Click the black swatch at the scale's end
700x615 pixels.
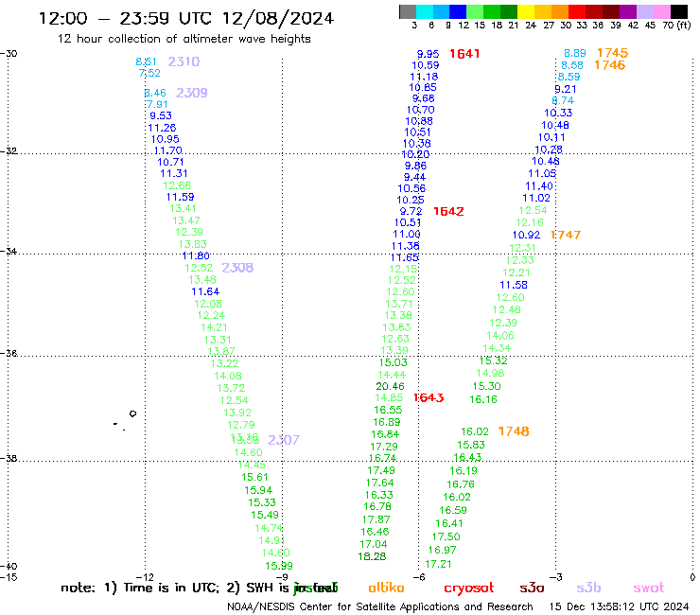click(x=678, y=11)
